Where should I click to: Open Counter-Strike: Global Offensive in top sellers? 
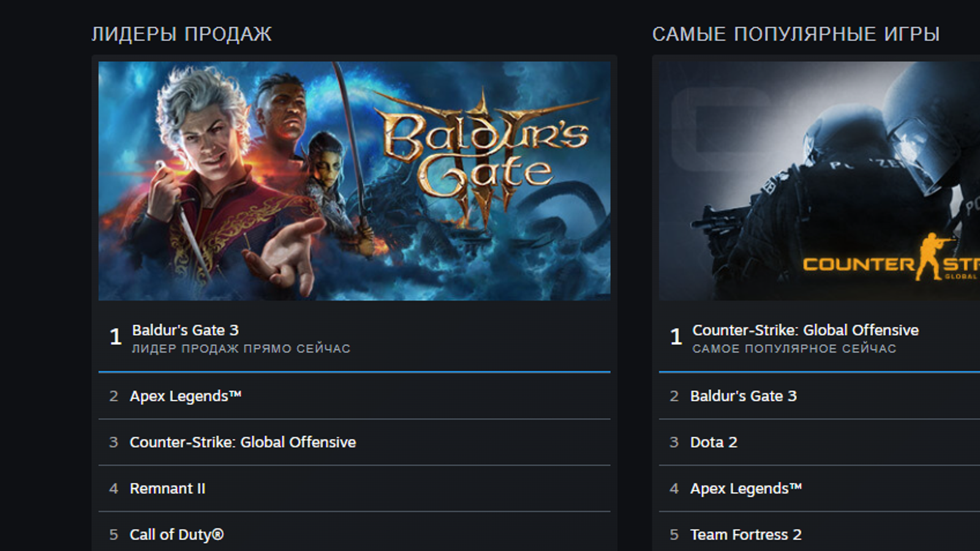tap(354, 442)
